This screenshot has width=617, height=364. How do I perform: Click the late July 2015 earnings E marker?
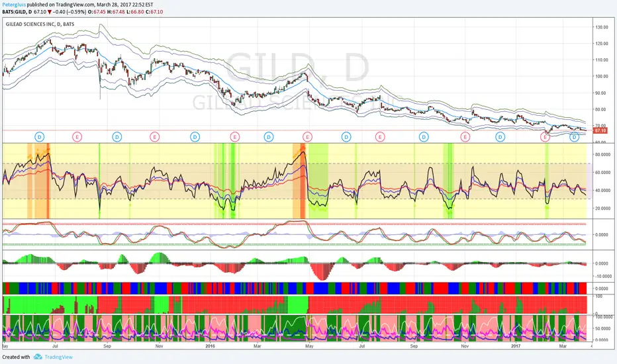77,137
